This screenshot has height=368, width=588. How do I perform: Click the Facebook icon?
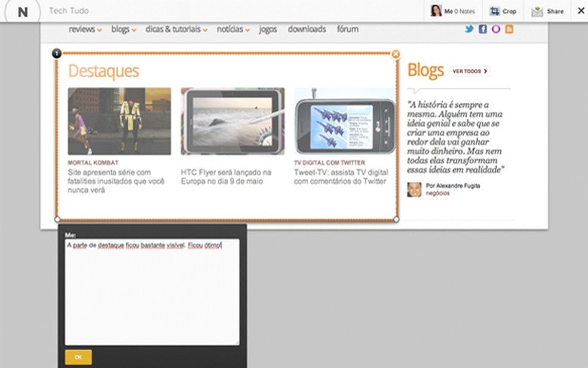pyautogui.click(x=483, y=29)
